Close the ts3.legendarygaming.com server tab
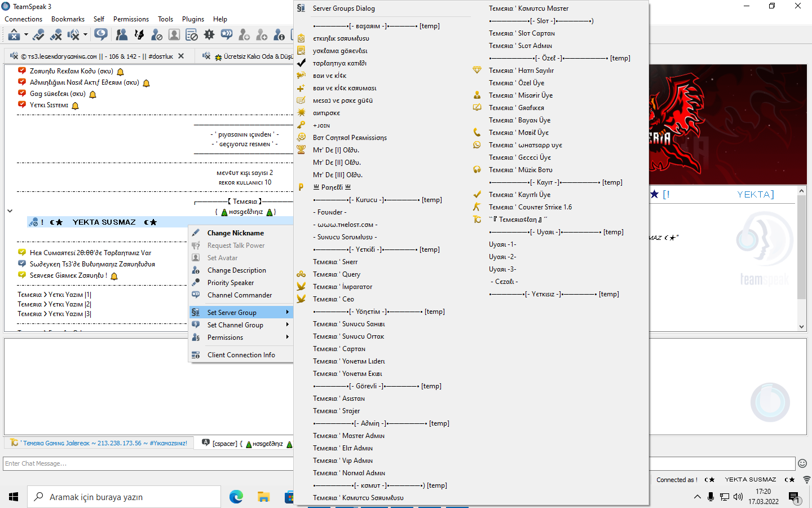This screenshot has width=812, height=508. (181, 56)
